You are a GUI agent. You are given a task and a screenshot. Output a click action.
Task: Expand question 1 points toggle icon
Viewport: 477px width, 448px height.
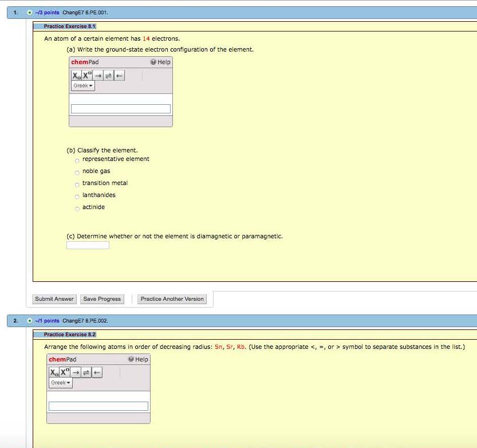(x=29, y=13)
